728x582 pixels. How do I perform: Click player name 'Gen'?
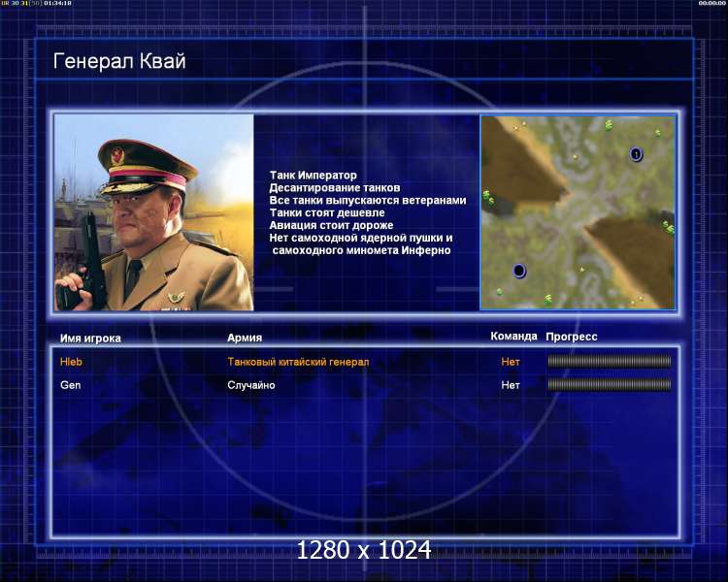point(71,385)
